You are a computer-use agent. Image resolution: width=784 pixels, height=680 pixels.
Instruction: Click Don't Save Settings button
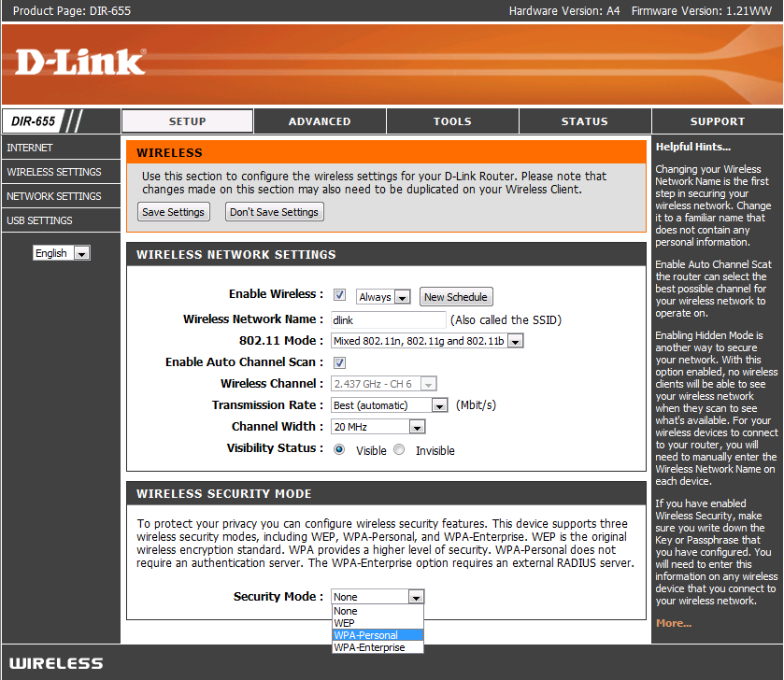coord(274,212)
